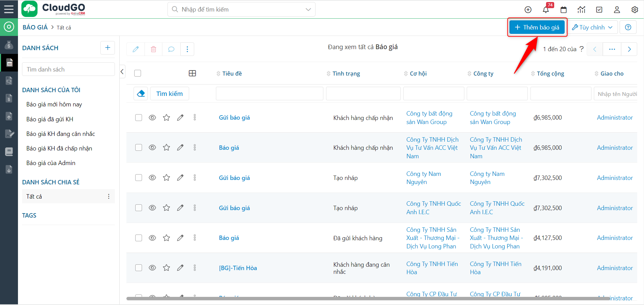Open the calendar icon in header
Screen dimensions: 644x305
click(x=564, y=9)
